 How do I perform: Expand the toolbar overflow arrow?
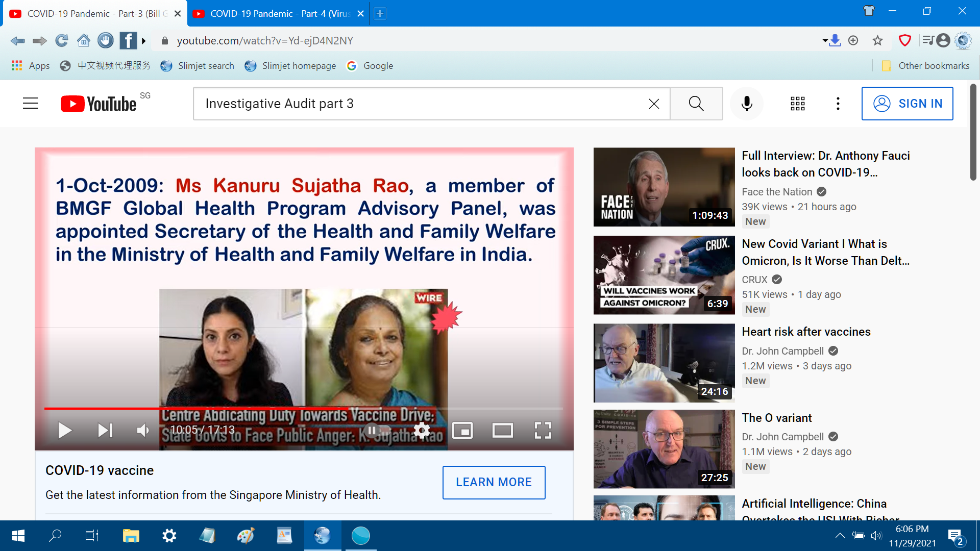pyautogui.click(x=144, y=41)
